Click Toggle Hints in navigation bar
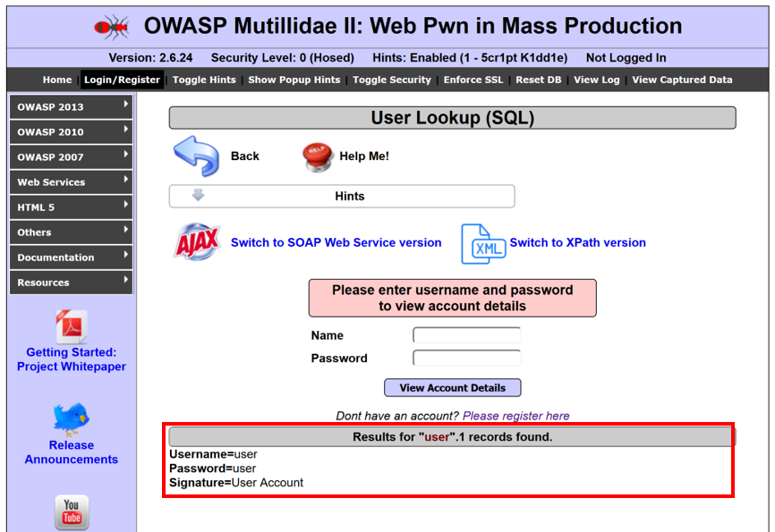Viewport: 775px width, 532px height. [x=204, y=80]
